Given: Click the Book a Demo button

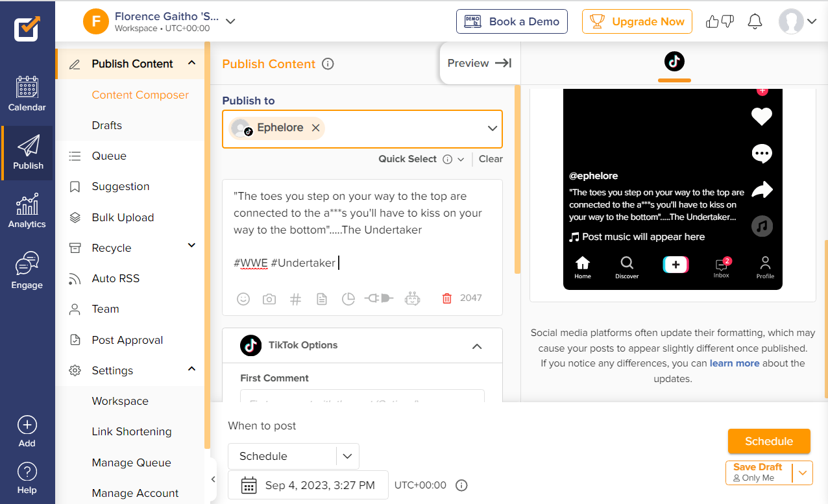Looking at the screenshot, I should (x=512, y=21).
